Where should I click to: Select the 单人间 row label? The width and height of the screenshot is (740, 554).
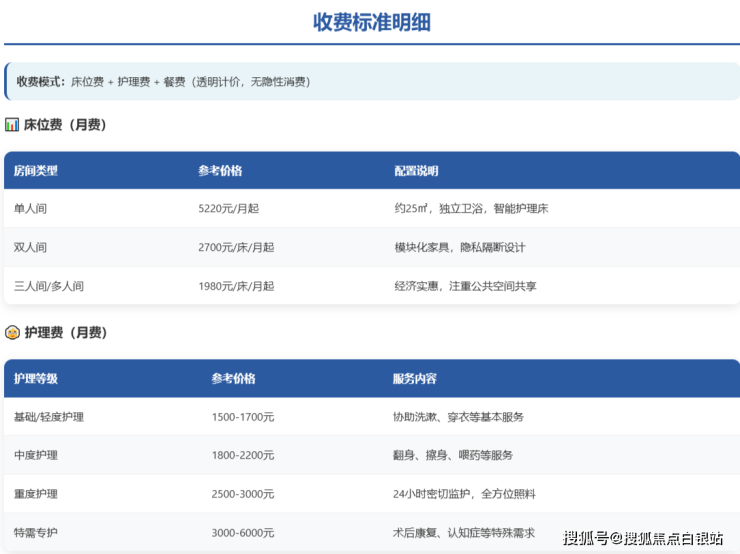tap(30, 209)
